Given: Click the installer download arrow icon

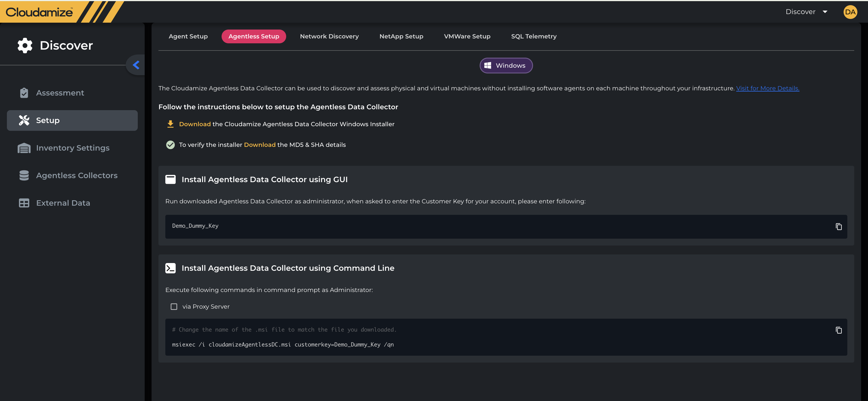Looking at the screenshot, I should click(170, 124).
